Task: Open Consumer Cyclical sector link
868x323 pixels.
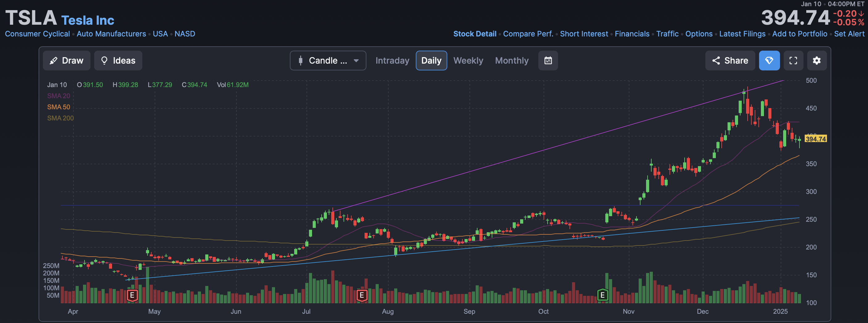Action: pyautogui.click(x=37, y=34)
